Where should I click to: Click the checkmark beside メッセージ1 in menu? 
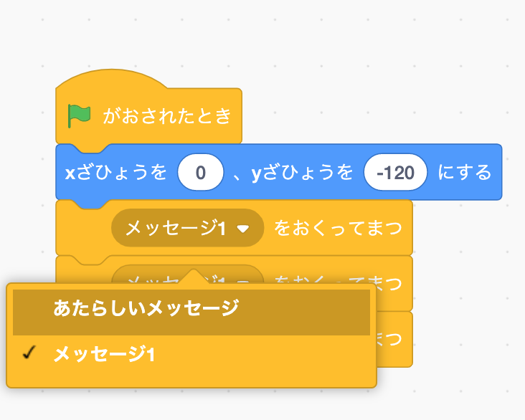point(29,353)
